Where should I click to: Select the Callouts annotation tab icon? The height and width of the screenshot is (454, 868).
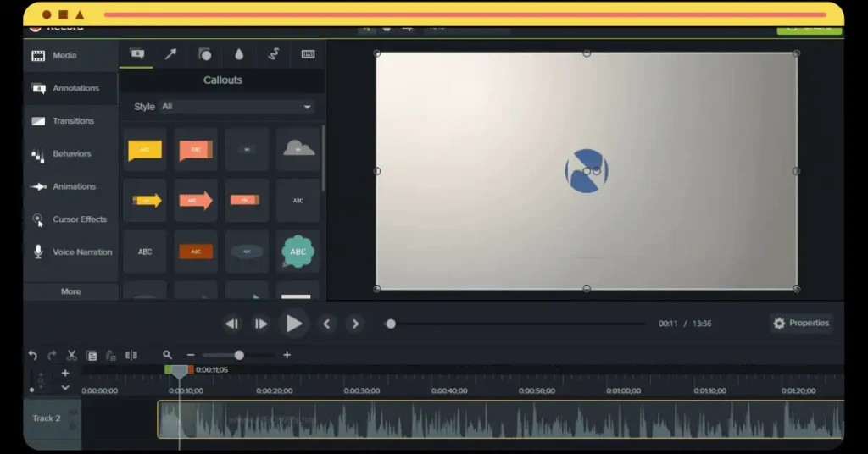(136, 53)
